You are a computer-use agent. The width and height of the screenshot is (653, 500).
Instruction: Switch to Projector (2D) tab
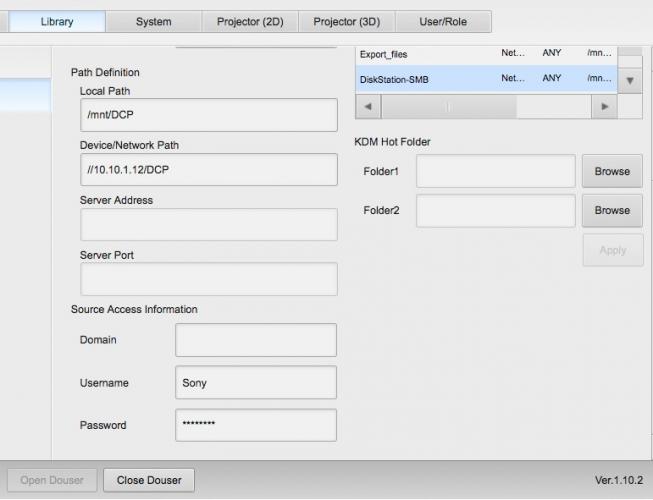[250, 21]
